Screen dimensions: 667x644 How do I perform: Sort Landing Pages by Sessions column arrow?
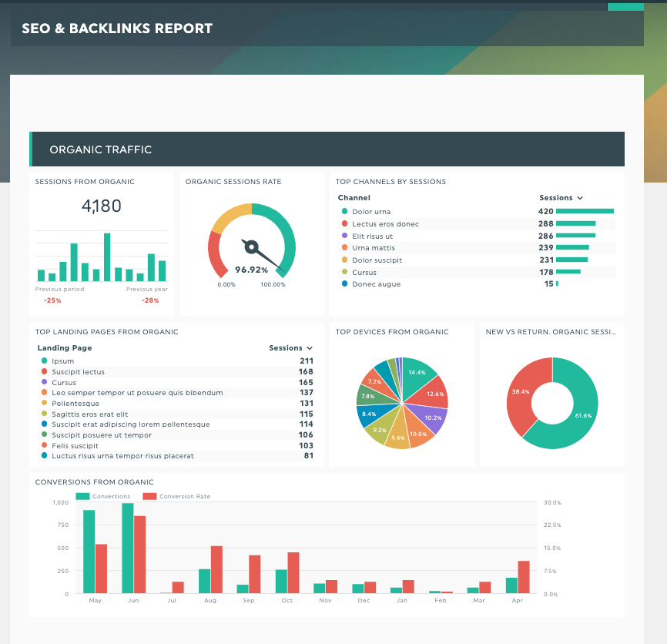point(310,348)
